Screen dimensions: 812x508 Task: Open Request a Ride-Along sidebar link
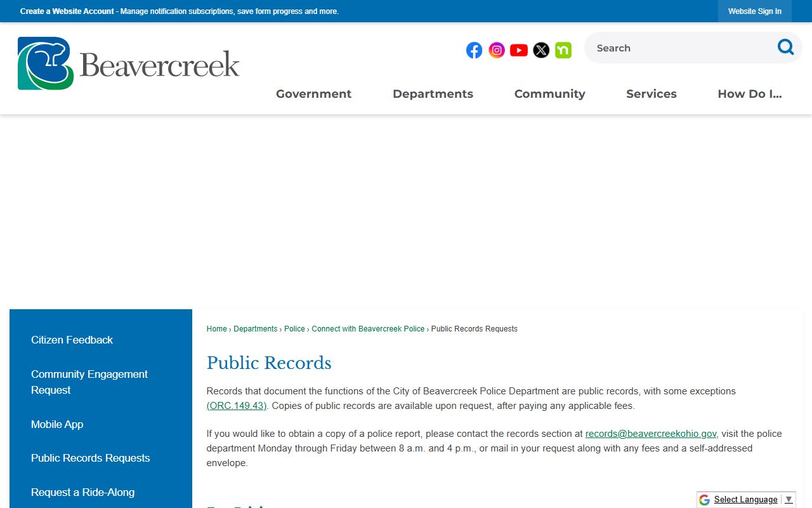coord(83,493)
